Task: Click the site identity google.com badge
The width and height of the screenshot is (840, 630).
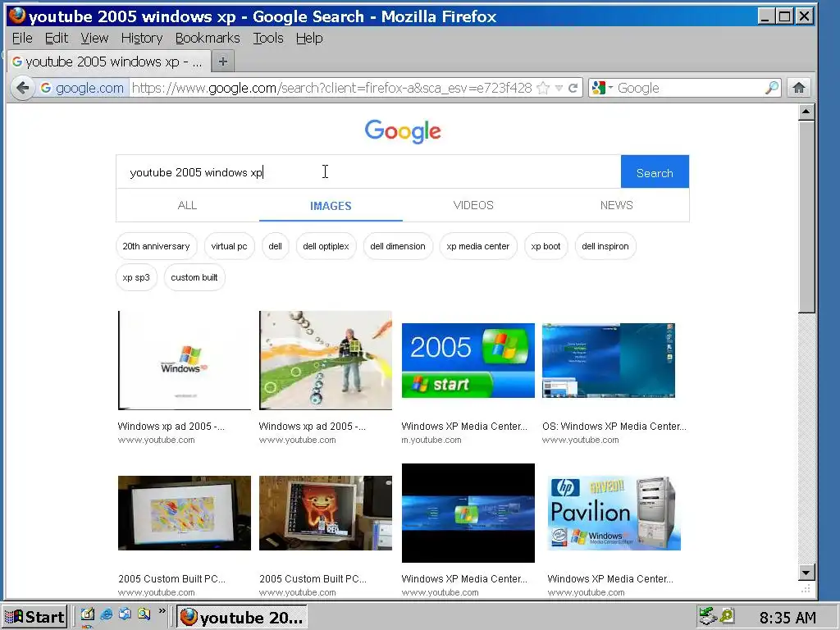Action: [x=83, y=88]
